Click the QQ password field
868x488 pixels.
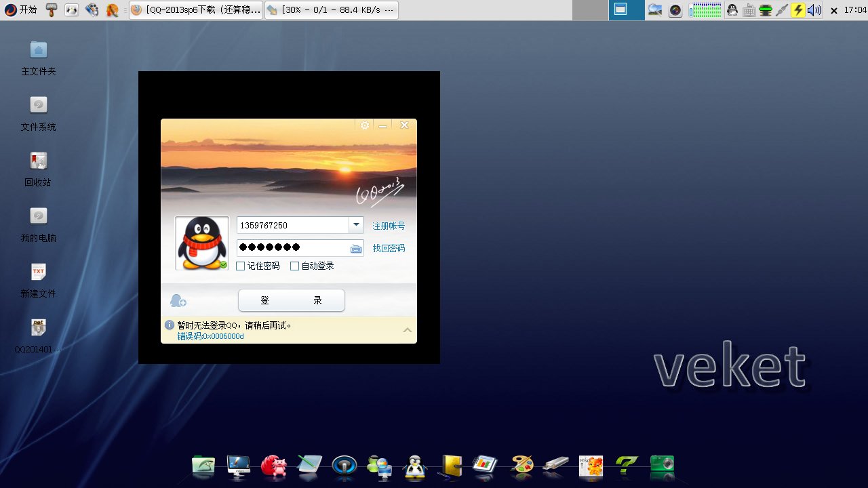tap(300, 248)
